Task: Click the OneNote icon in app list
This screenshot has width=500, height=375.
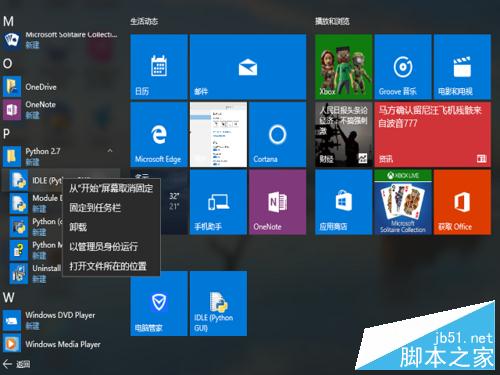Action: coord(12,109)
